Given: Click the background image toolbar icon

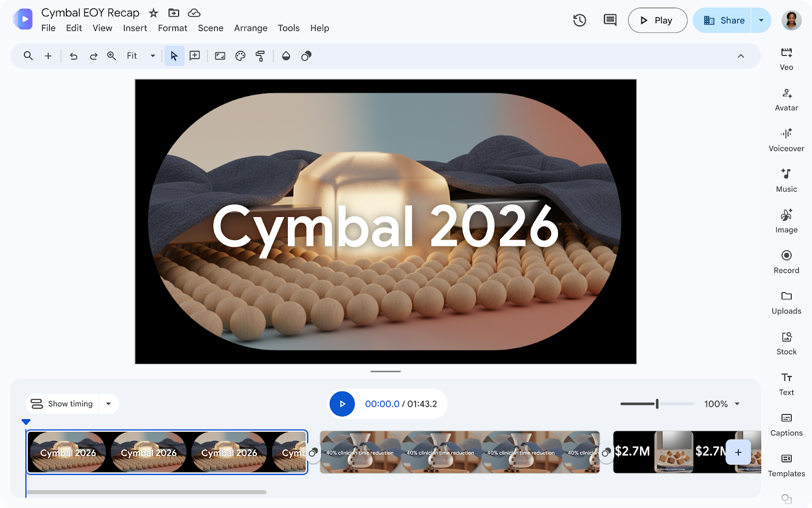Looking at the screenshot, I should 220,56.
